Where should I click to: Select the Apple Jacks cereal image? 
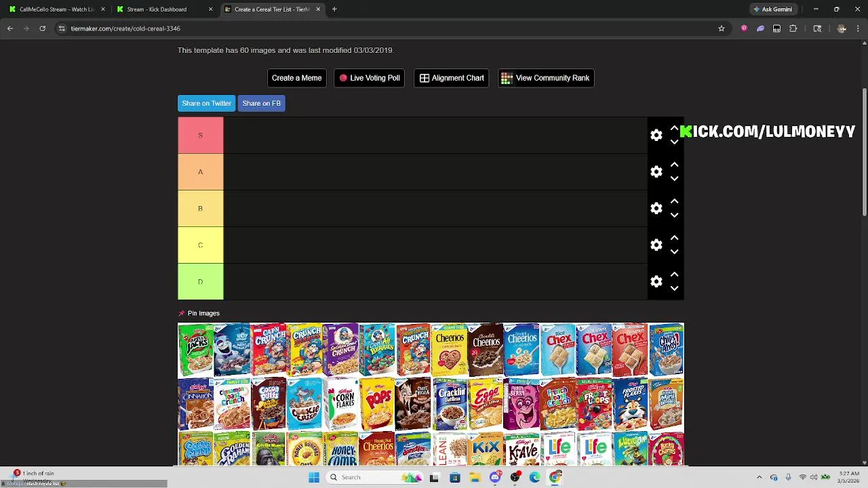tap(195, 350)
